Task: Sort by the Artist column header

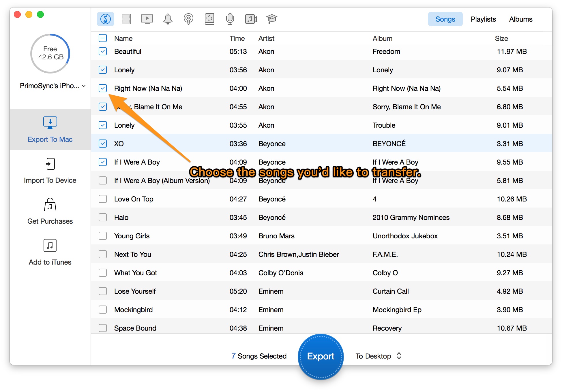Action: (x=267, y=38)
